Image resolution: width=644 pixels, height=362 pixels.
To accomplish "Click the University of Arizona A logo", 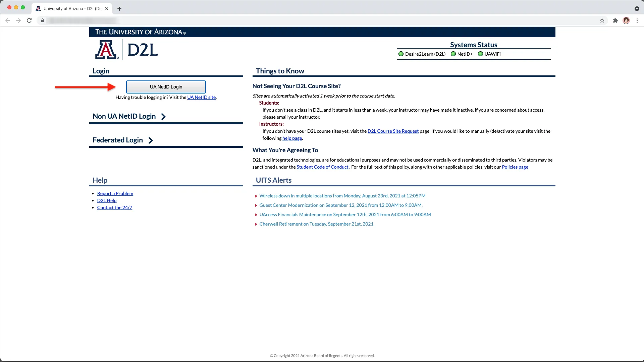I will (x=107, y=50).
